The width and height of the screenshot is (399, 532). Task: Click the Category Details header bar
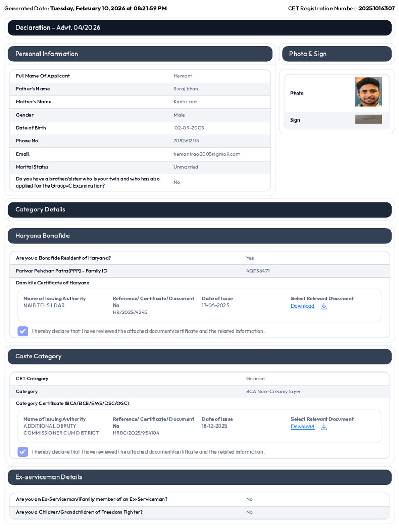click(199, 210)
